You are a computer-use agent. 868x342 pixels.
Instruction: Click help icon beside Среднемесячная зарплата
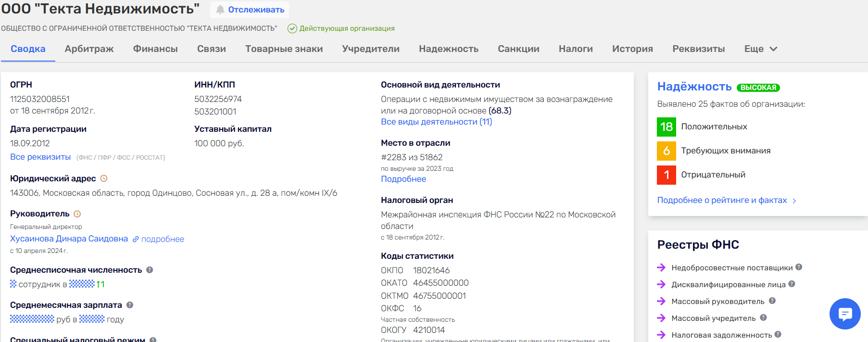[x=130, y=305]
